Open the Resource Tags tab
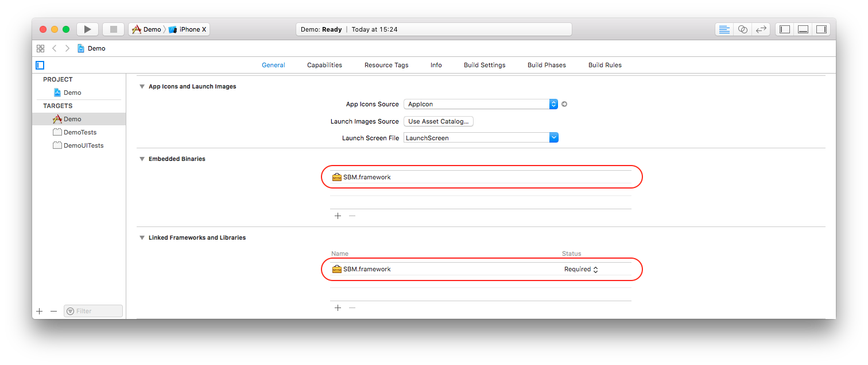 (386, 65)
